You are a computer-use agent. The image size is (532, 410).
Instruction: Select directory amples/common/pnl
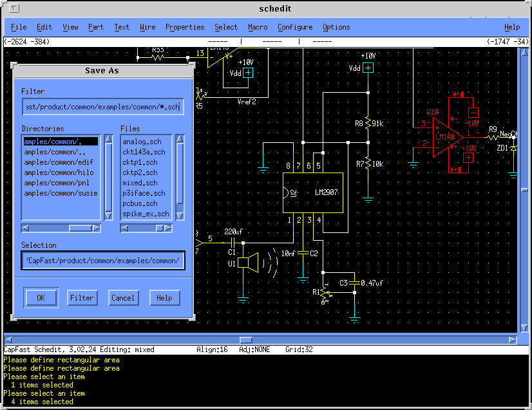click(x=61, y=183)
